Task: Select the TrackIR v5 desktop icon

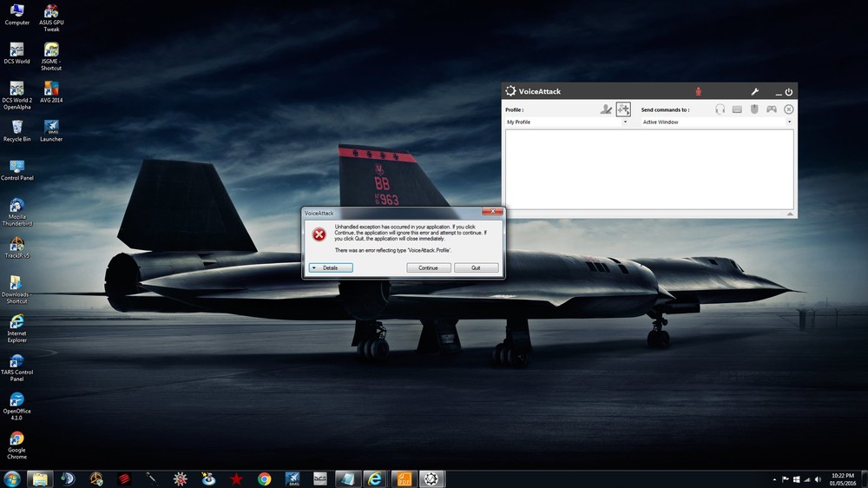Action: 16,247
